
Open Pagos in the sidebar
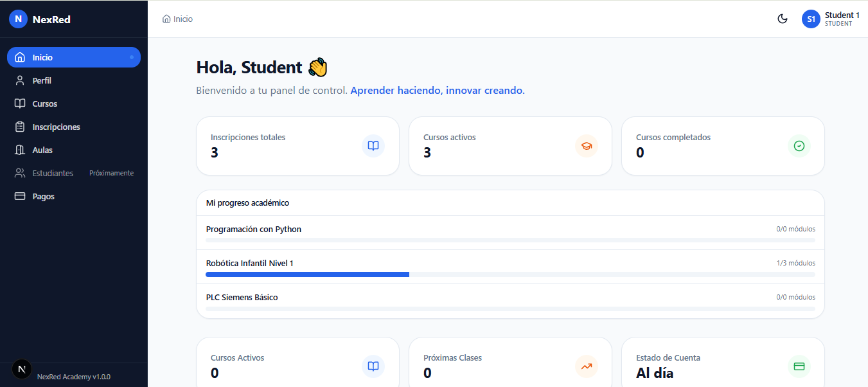click(x=74, y=196)
